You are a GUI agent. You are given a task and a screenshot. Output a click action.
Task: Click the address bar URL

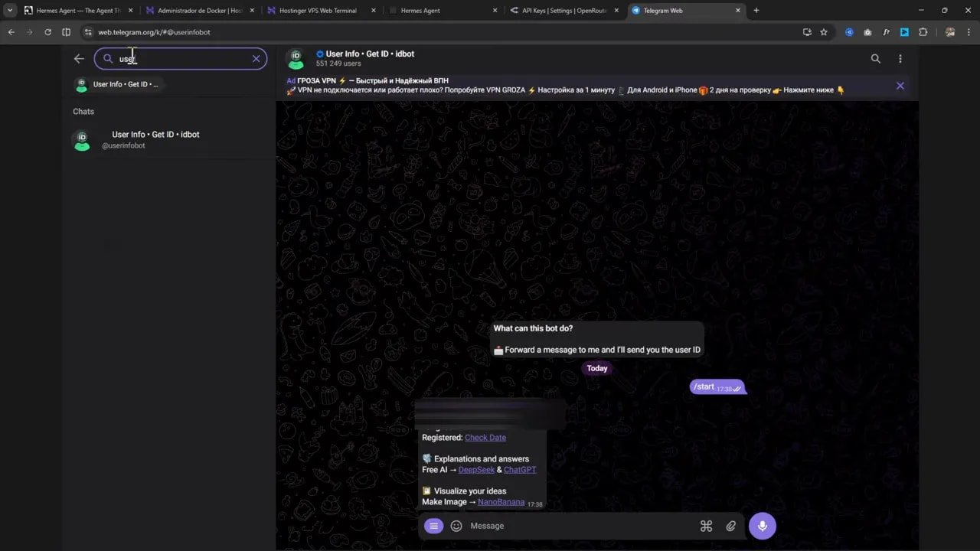click(154, 32)
